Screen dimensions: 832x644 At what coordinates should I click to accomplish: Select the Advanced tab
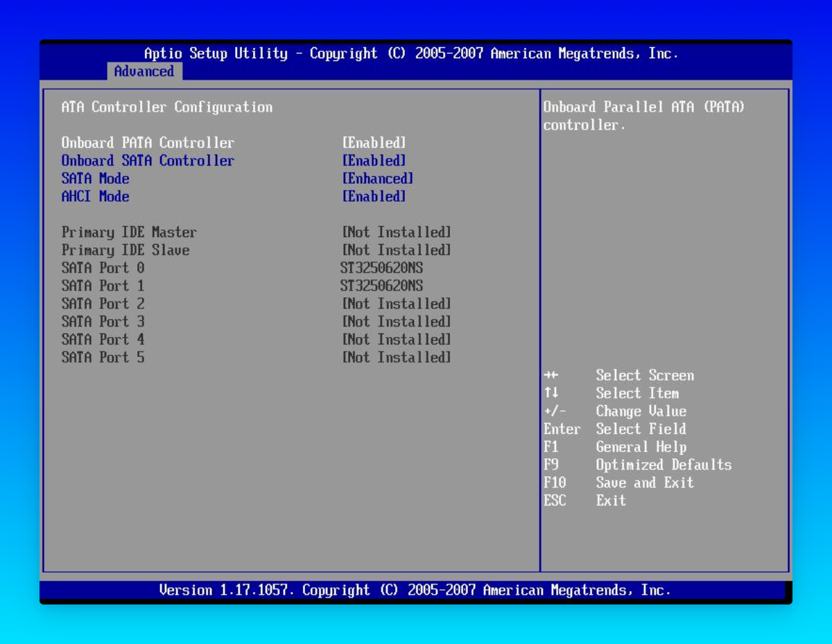(144, 71)
